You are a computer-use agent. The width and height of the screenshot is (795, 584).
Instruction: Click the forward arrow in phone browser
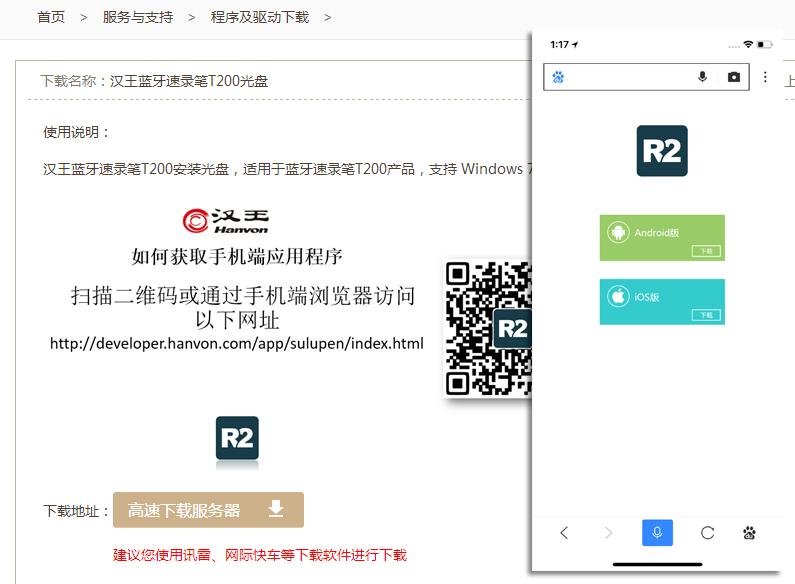click(x=608, y=533)
